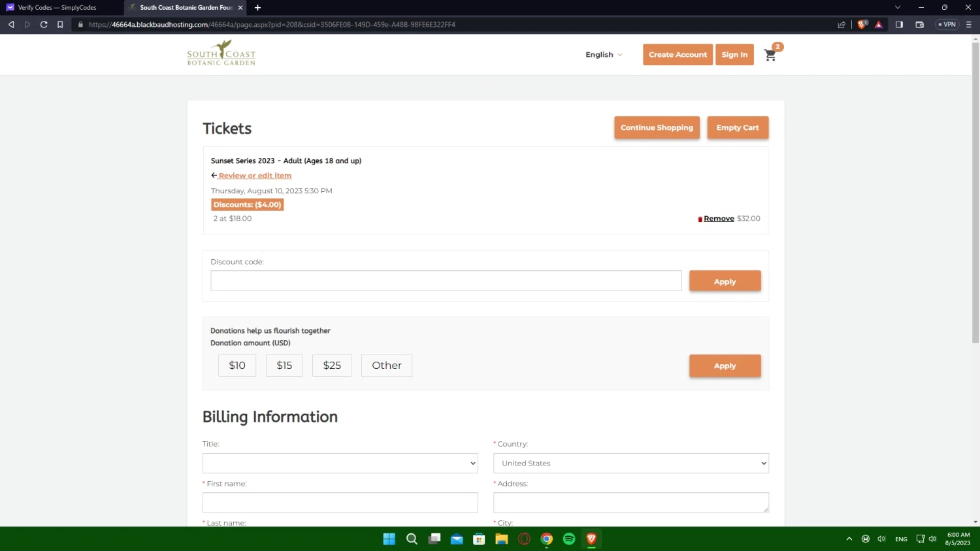The width and height of the screenshot is (980, 551).
Task: Click the share icon in address bar
Action: pyautogui.click(x=841, y=25)
